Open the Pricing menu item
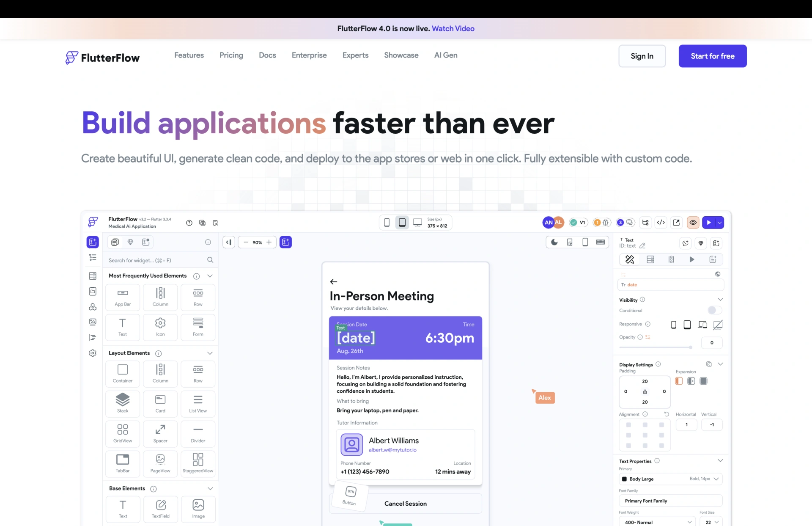Screen dimensions: 812x526 [x=231, y=55]
